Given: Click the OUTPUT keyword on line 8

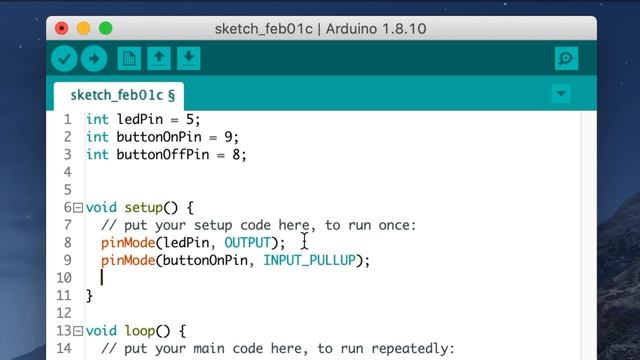Looking at the screenshot, I should tap(247, 243).
